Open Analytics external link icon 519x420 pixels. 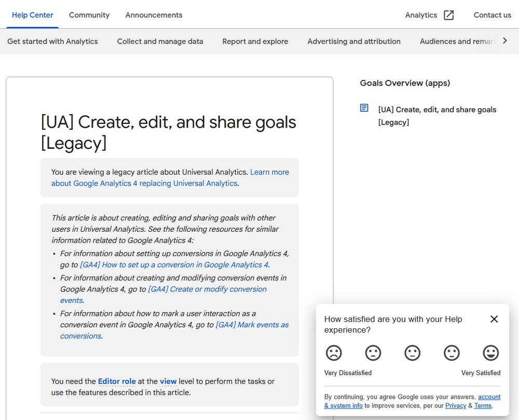click(x=448, y=15)
